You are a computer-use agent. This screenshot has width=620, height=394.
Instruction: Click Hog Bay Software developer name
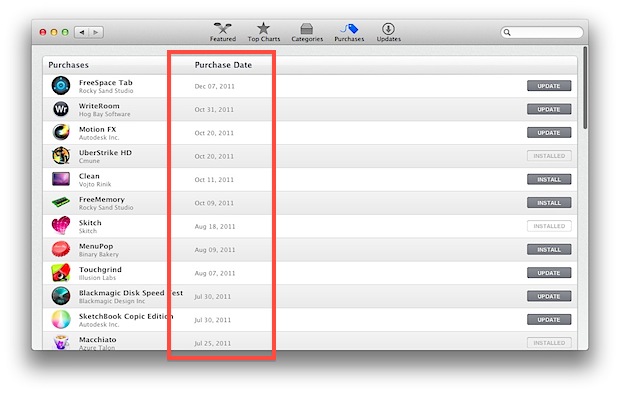point(104,114)
